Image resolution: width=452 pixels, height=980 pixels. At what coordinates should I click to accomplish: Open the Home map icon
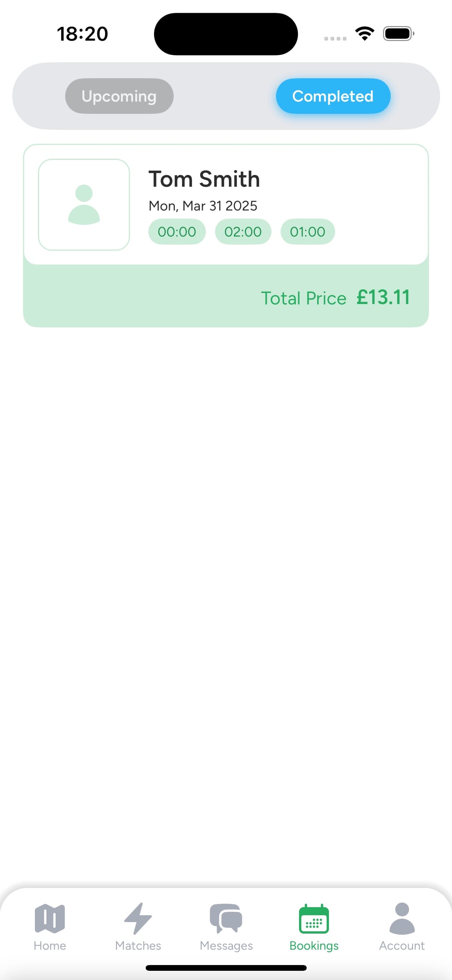50,918
